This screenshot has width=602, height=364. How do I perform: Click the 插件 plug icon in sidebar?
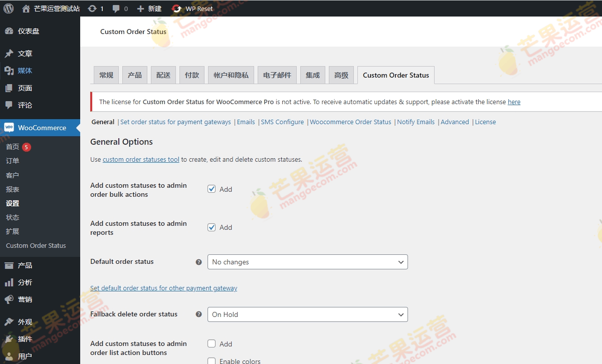(x=10, y=339)
